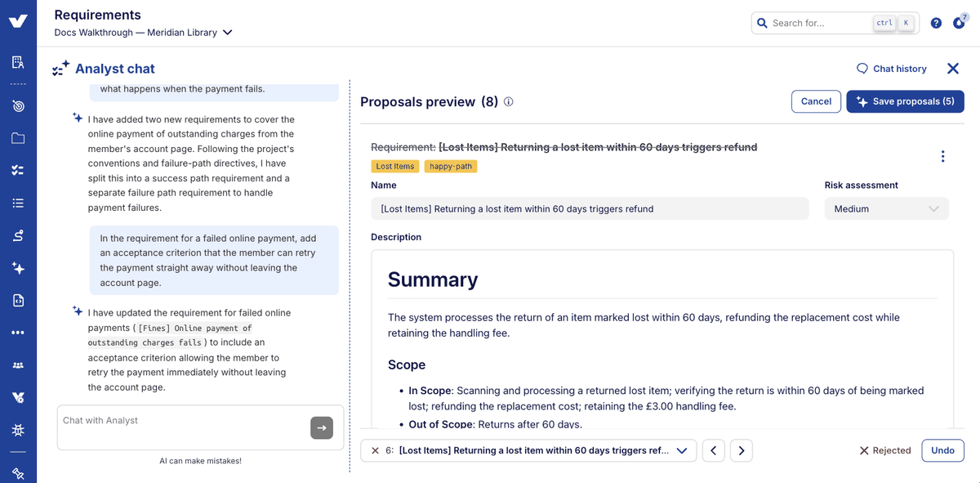Open the three-dot menu for the requirement
Image resolution: width=980 pixels, height=483 pixels.
(942, 156)
